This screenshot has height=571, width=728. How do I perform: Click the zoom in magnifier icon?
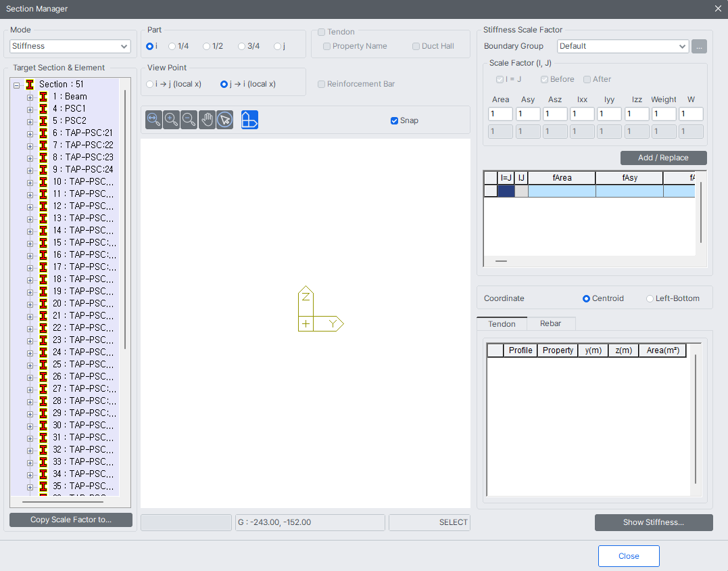click(x=171, y=120)
